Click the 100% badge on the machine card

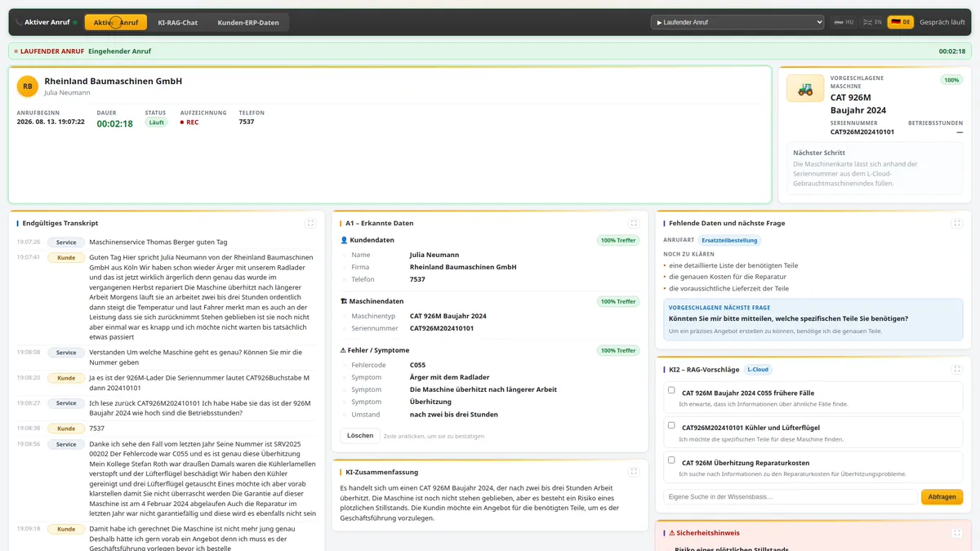[951, 80]
